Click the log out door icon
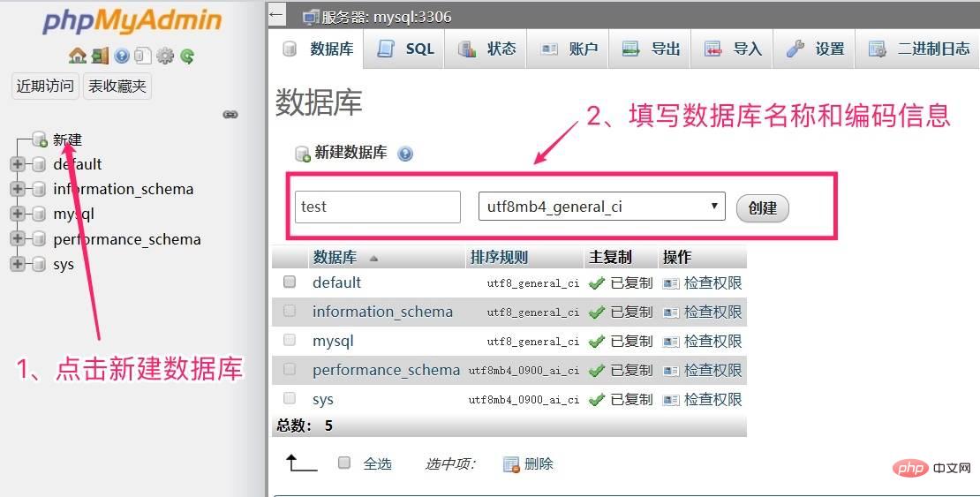Screen dimensions: 980x497 tap(100, 56)
